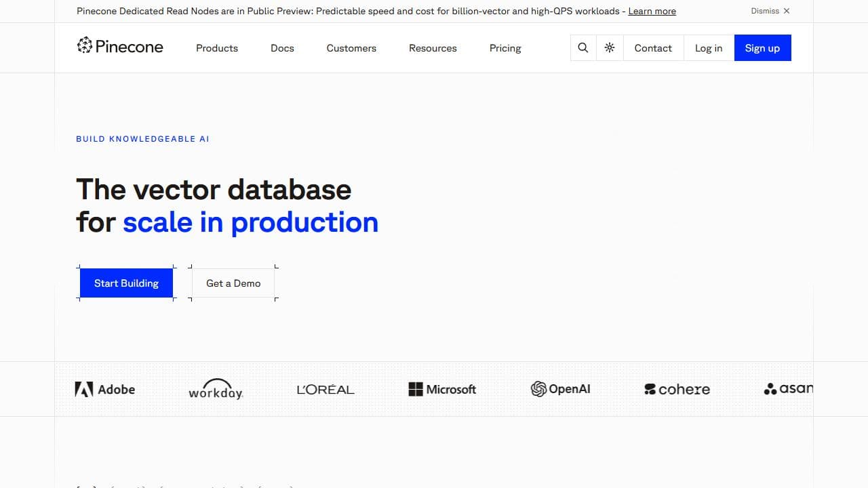The width and height of the screenshot is (868, 488).
Task: Click the Cohere logo
Action: [x=677, y=390]
